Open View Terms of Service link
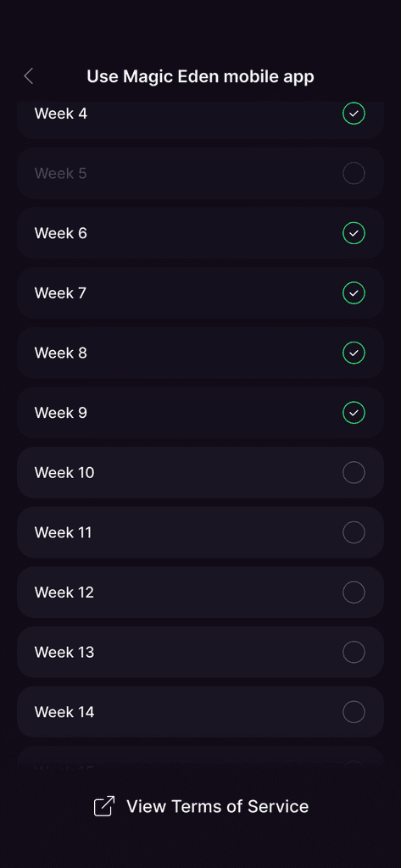Image resolution: width=401 pixels, height=868 pixels. pos(217,806)
